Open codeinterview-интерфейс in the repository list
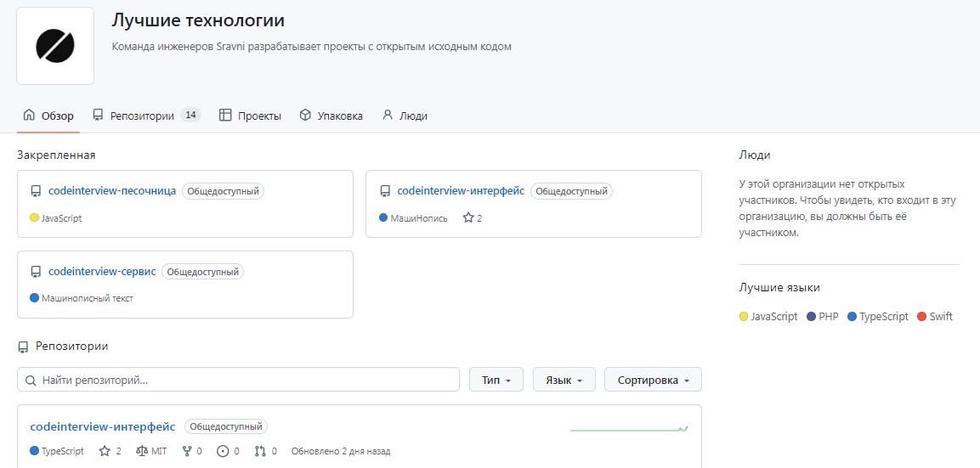Viewport: 980px width, 468px height. [x=103, y=426]
